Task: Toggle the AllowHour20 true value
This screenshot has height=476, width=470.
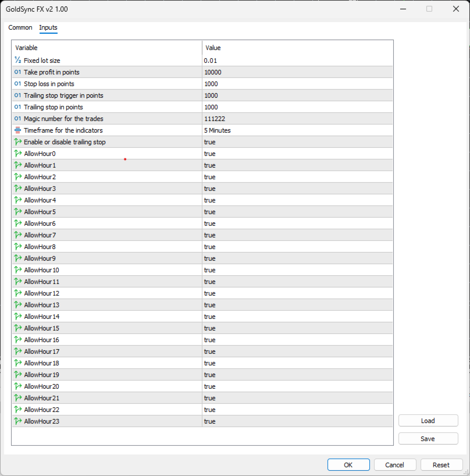Action: [x=209, y=386]
